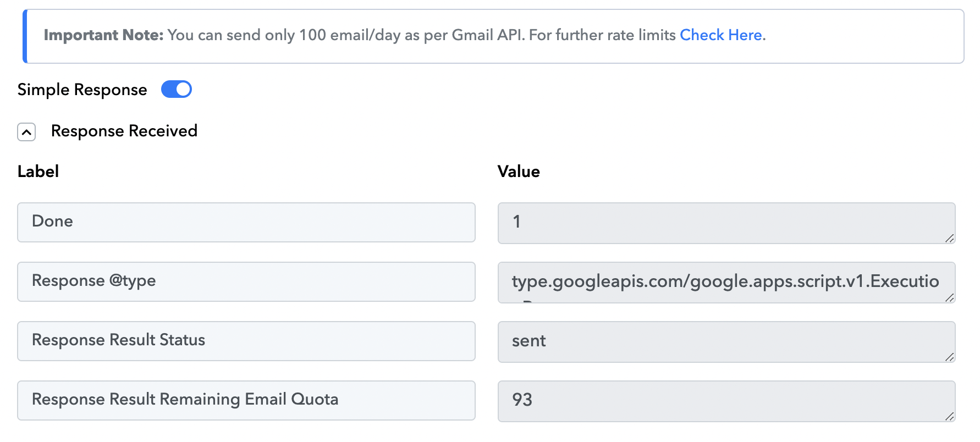Click the Label column header
The width and height of the screenshot is (980, 442).
pyautogui.click(x=38, y=172)
